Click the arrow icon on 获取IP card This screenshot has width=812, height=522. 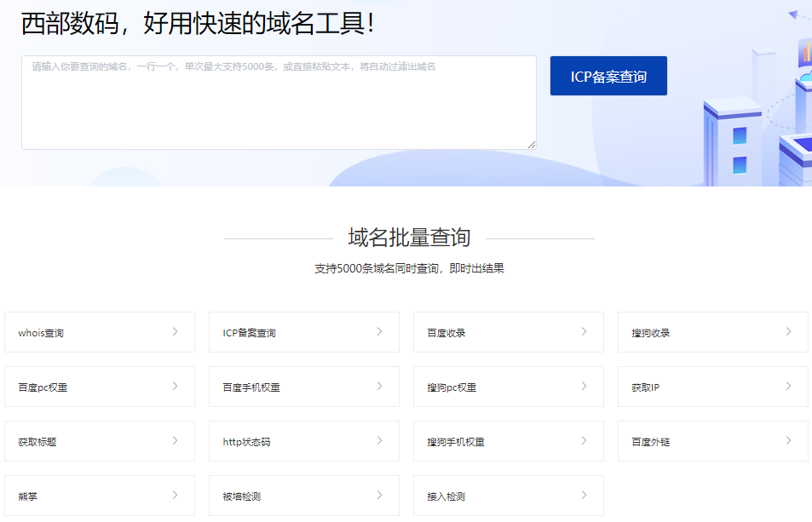pos(788,387)
